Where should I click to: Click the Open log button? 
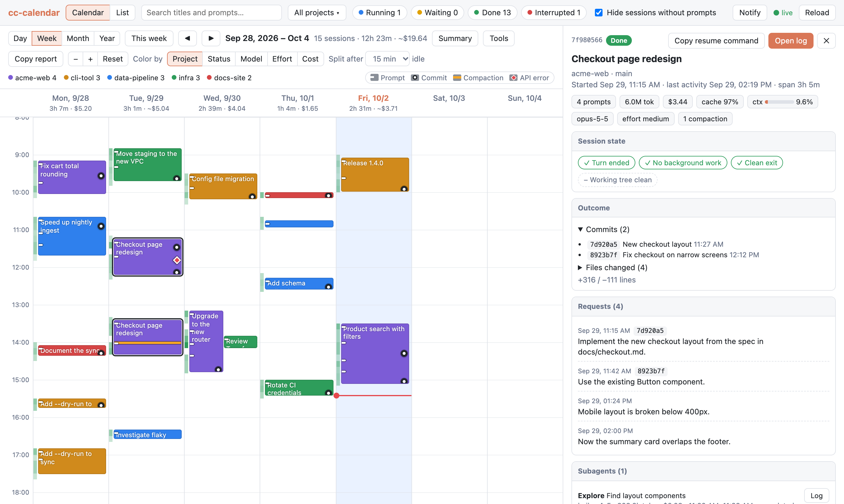791,41
